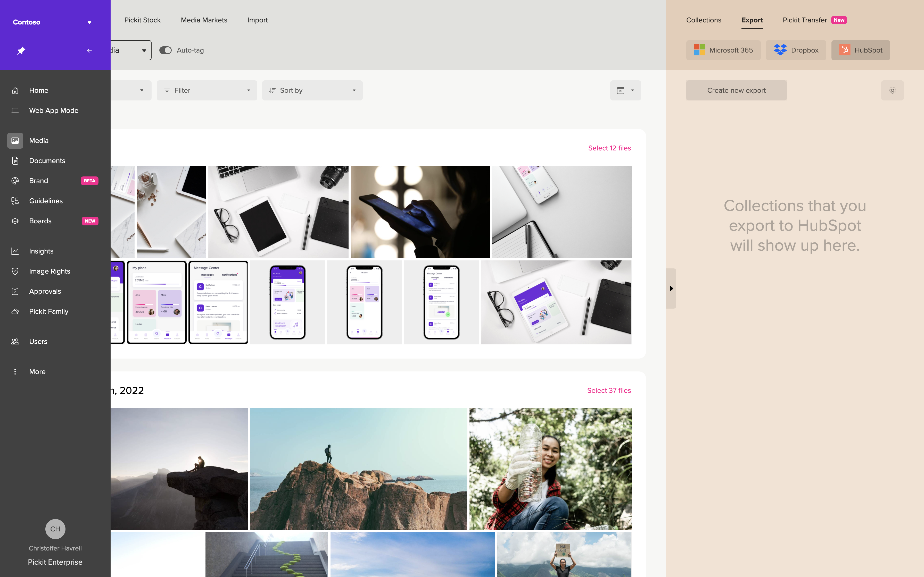The width and height of the screenshot is (924, 577).
Task: Open the calendar date view dropdown
Action: tap(625, 90)
